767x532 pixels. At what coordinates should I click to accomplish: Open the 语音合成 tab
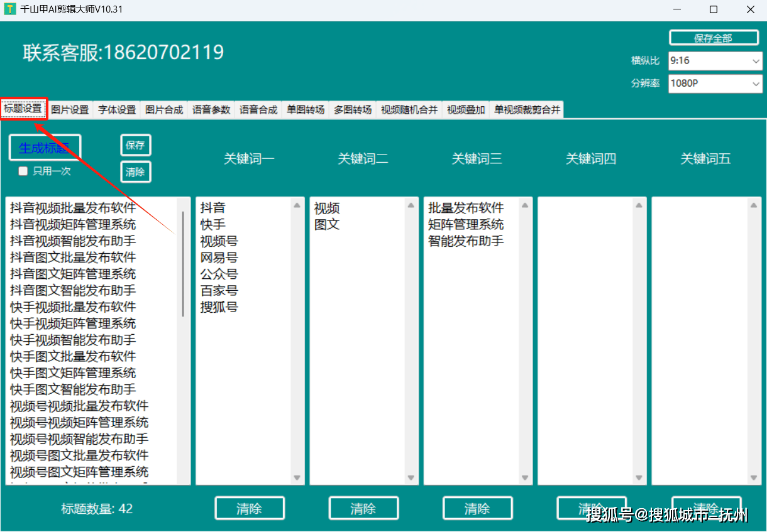(258, 109)
